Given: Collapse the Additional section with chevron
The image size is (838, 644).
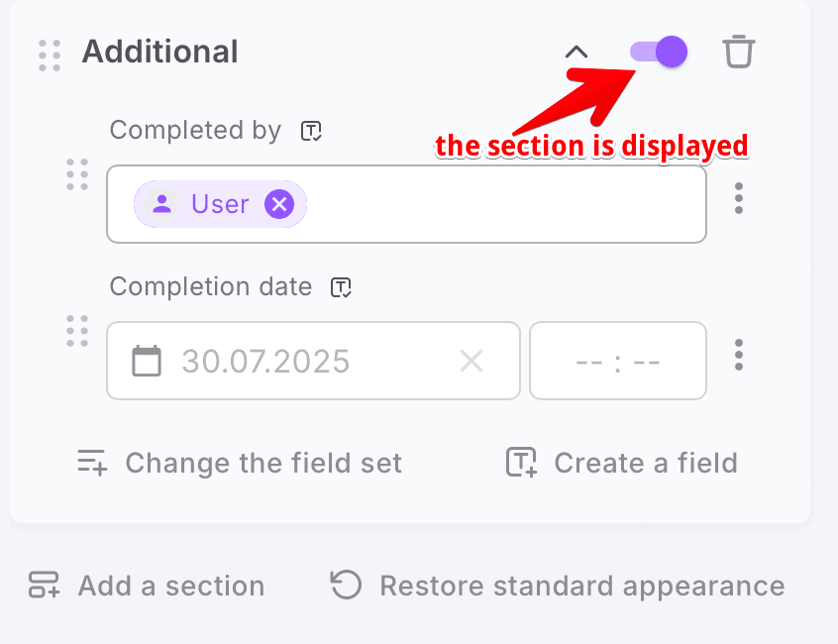Looking at the screenshot, I should tap(576, 52).
